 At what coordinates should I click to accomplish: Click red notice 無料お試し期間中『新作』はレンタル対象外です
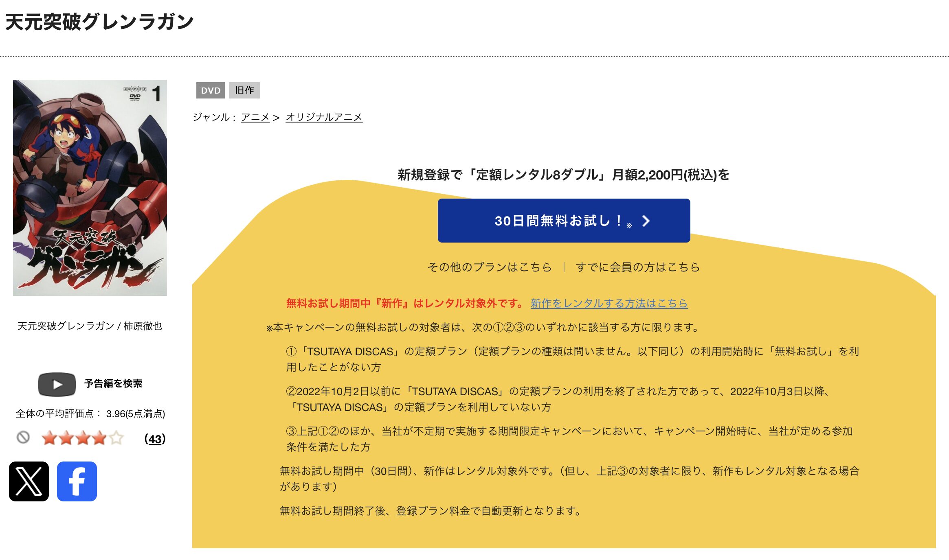(x=405, y=303)
